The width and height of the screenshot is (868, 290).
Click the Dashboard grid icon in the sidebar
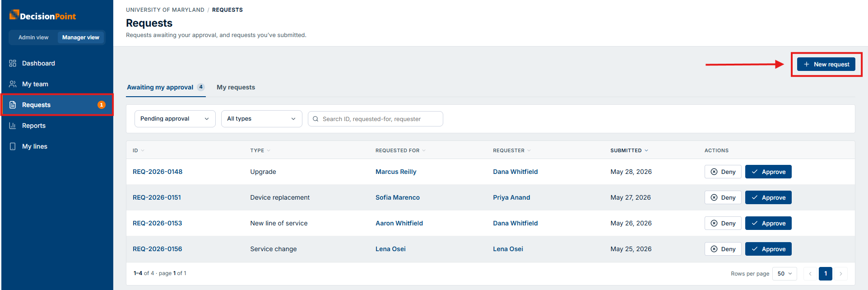(13, 63)
